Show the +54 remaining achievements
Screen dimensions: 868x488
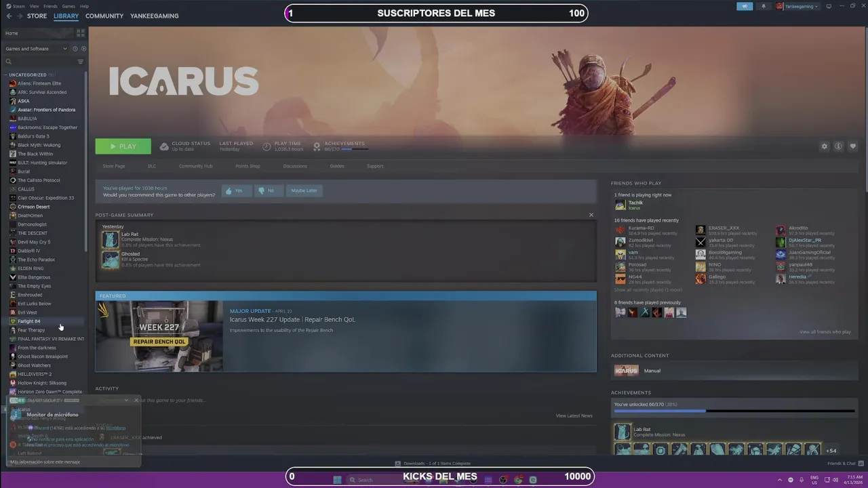[x=831, y=451]
